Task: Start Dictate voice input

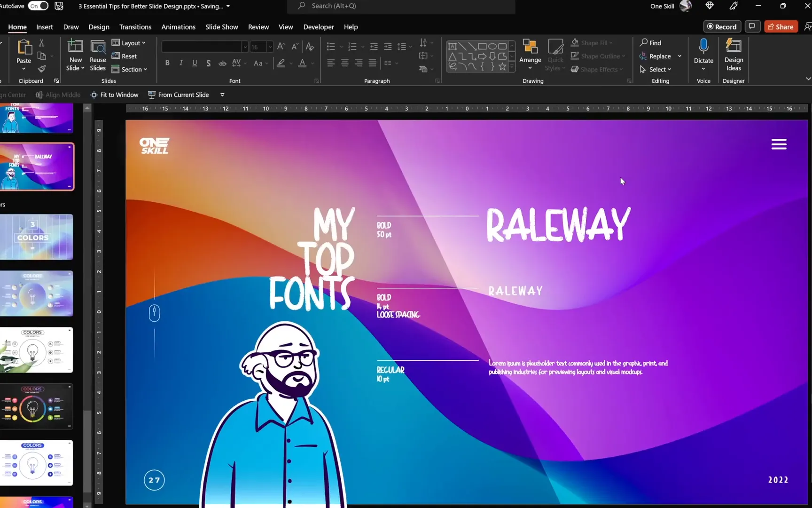Action: click(703, 48)
